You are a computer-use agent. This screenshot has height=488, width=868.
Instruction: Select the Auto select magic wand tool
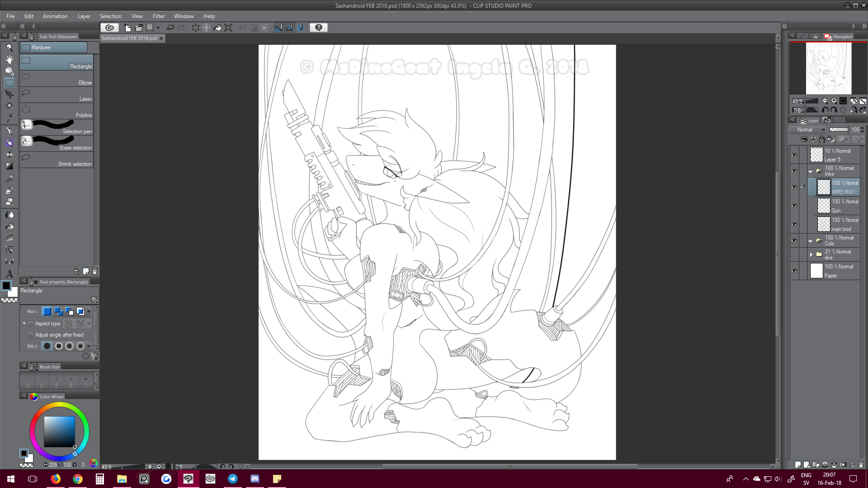click(9, 106)
